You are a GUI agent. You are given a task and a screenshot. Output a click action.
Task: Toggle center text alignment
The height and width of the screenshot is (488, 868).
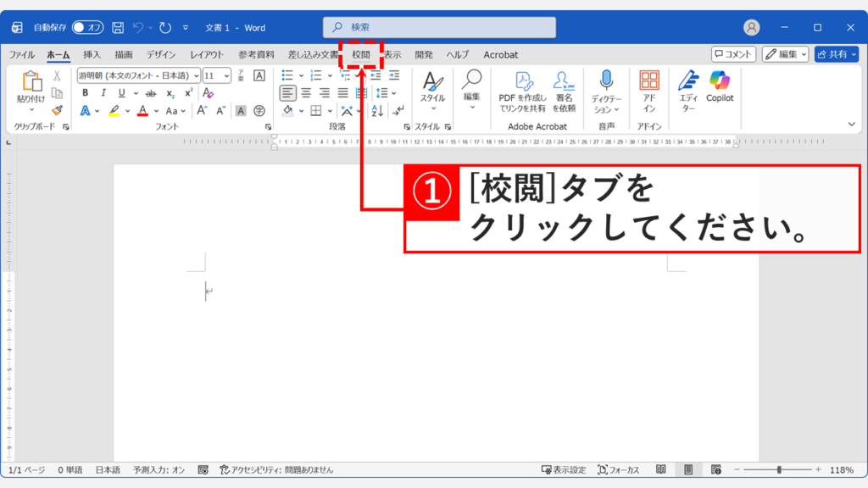coord(306,93)
